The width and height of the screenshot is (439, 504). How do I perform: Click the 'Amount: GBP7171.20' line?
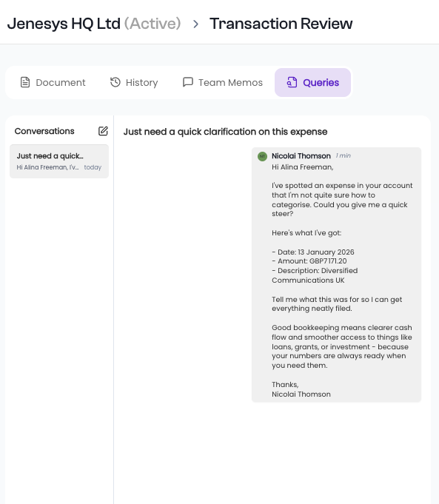(x=309, y=261)
